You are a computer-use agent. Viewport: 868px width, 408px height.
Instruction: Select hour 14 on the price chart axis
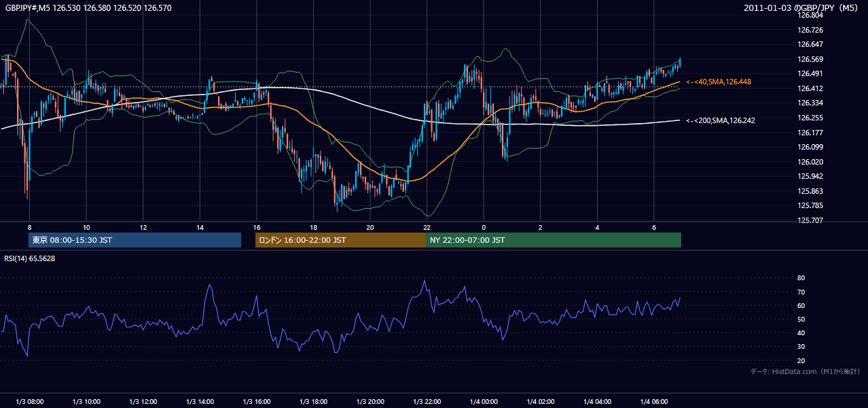[200, 227]
